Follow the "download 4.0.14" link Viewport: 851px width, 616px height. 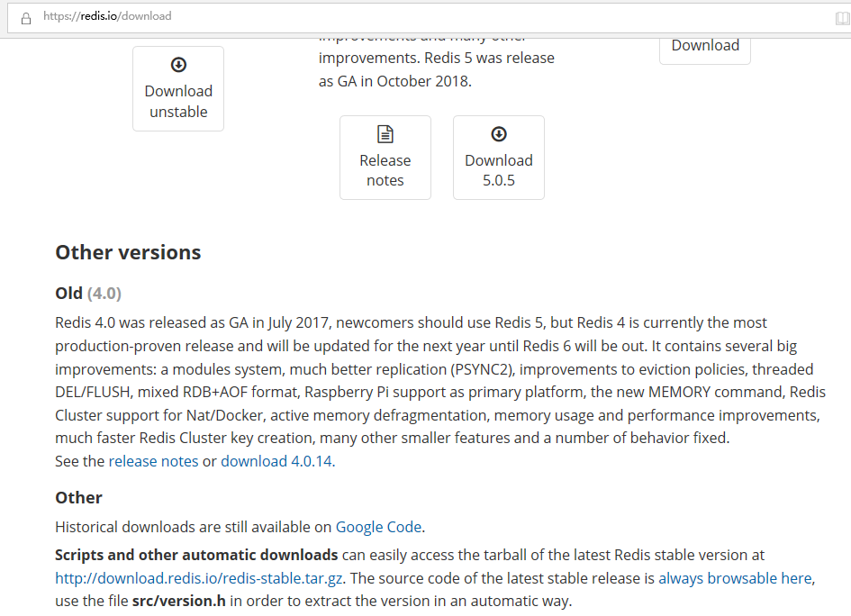[276, 461]
